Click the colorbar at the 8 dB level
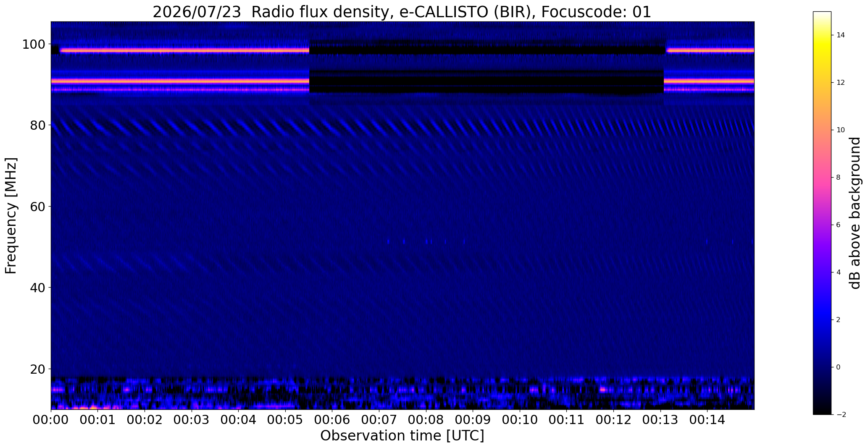 [822, 177]
